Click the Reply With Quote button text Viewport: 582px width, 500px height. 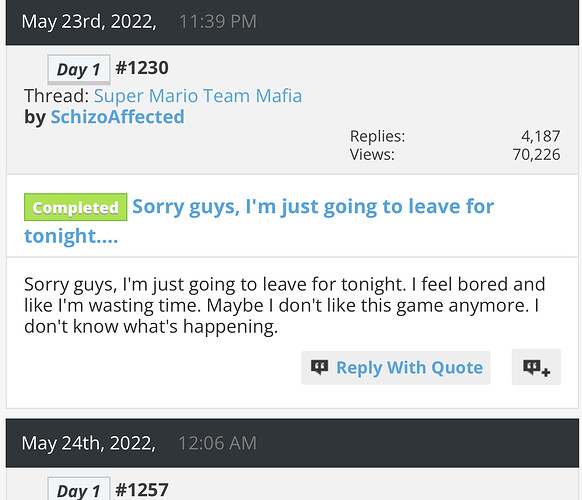point(409,367)
